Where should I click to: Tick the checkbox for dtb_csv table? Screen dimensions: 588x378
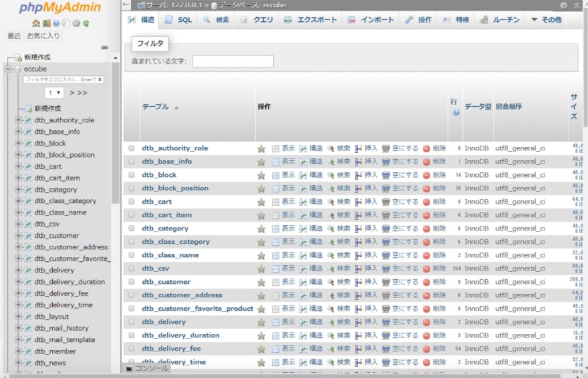[131, 269]
